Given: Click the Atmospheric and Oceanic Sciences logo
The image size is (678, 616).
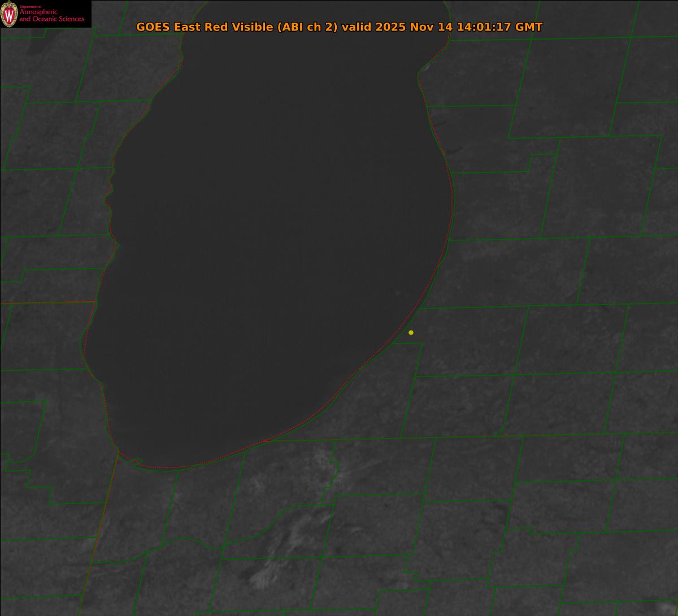Looking at the screenshot, I should tap(45, 14).
